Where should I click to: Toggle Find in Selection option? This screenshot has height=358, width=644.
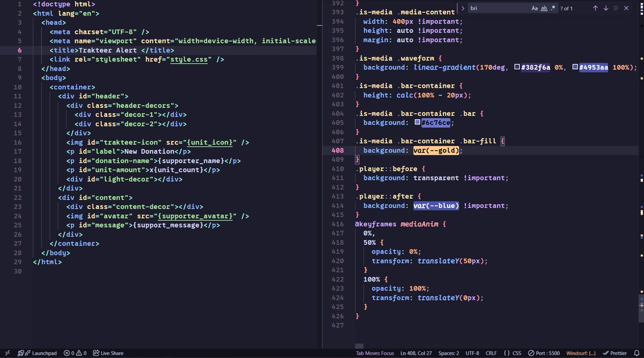click(x=616, y=9)
